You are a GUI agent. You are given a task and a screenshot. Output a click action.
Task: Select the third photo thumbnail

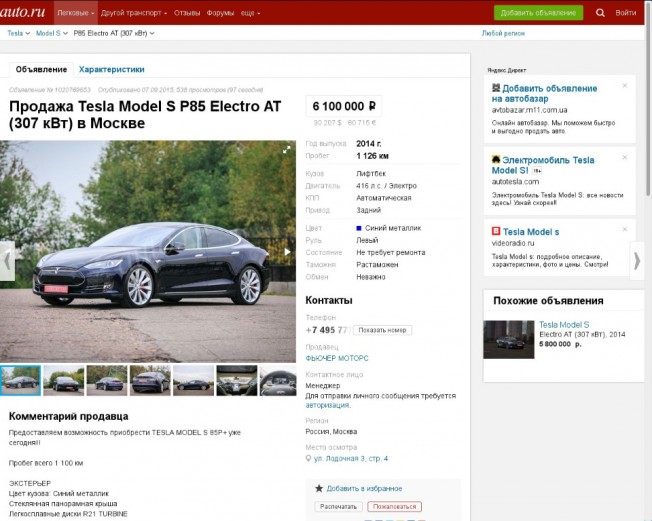point(107,380)
